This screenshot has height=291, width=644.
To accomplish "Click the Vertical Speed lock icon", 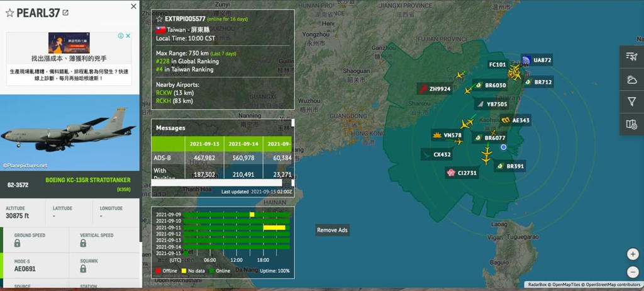I will point(84,243).
